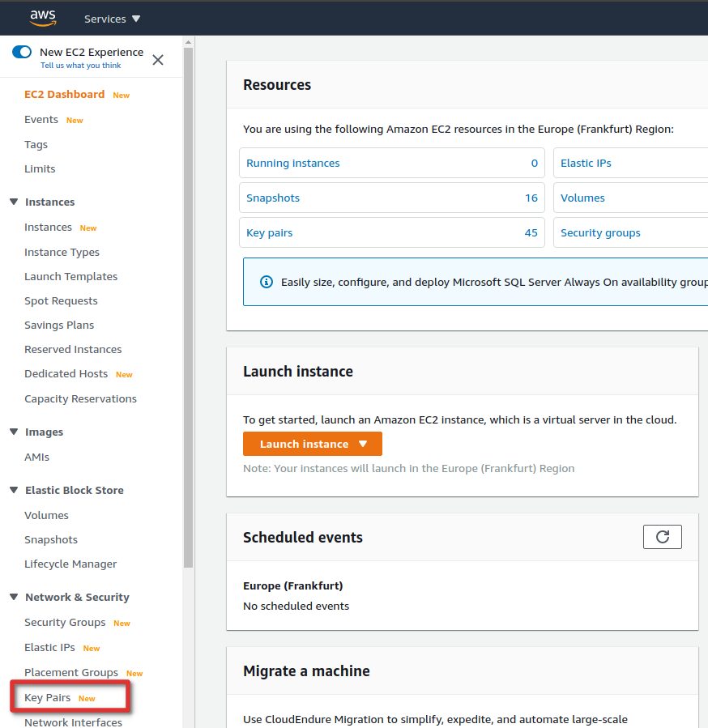
Task: Open Spot Requests in the sidebar
Action: 61,301
